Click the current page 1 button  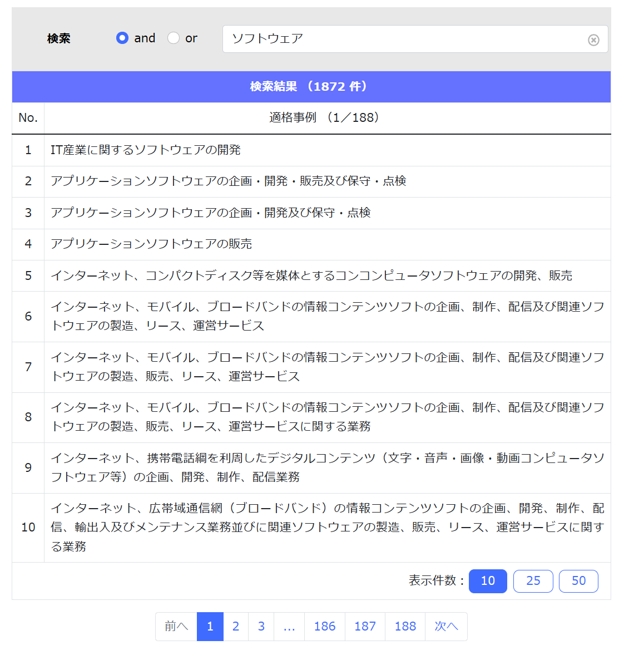click(210, 626)
